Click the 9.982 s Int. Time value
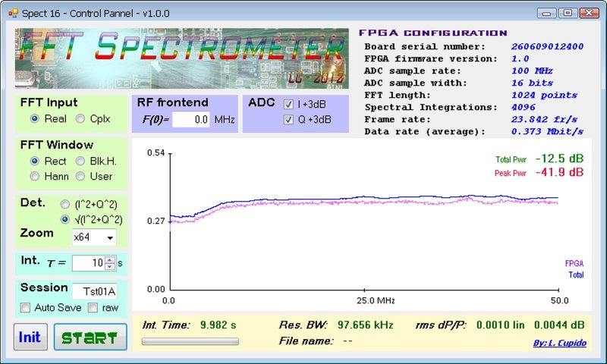Image resolution: width=607 pixels, height=364 pixels. [219, 325]
